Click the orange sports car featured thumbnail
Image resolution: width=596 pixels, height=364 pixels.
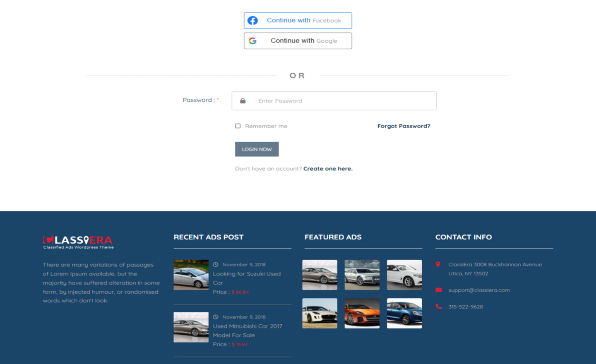pos(362,313)
